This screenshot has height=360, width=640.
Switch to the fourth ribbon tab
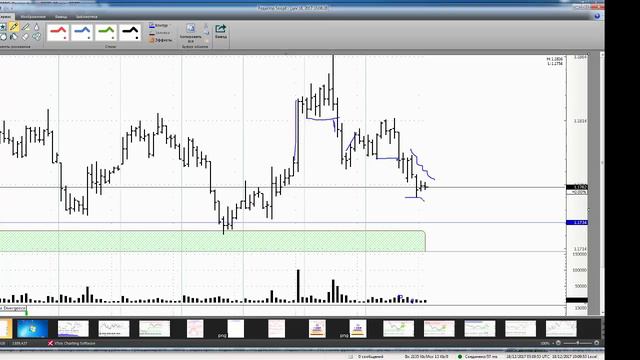[x=87, y=17]
